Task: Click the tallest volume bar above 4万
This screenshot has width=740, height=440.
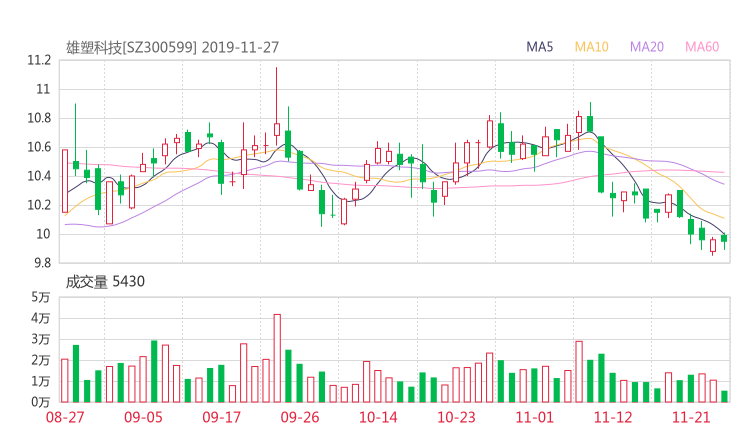Action: [277, 358]
